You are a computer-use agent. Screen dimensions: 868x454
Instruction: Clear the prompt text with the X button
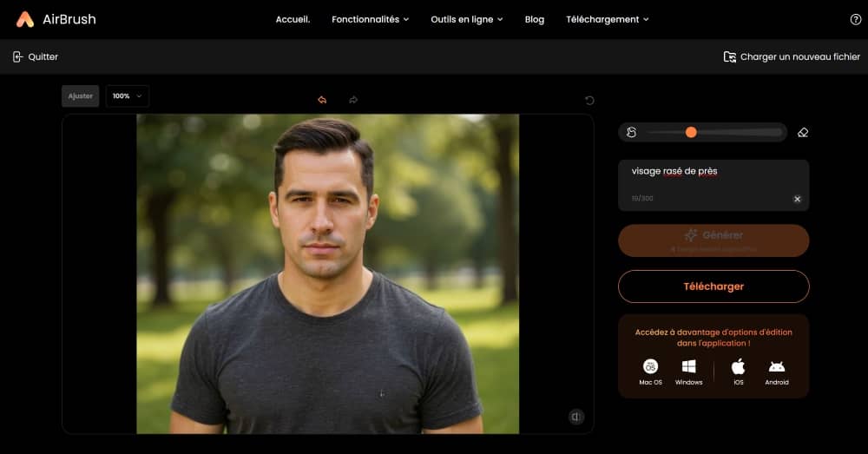click(797, 199)
